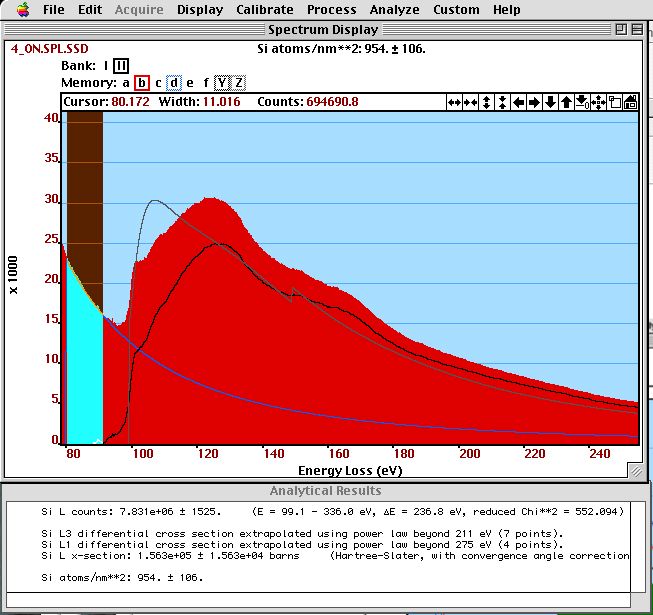The width and height of the screenshot is (653, 615).
Task: Click the four-way arrows full range icon
Action: click(598, 102)
